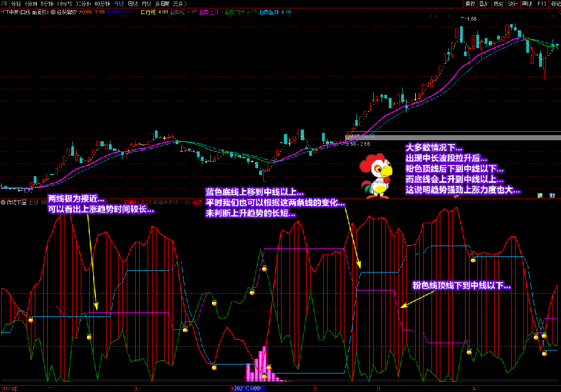The height and width of the screenshot is (392, 561).
Task: Select the 5分钟 timeframe
Action: 47,3
